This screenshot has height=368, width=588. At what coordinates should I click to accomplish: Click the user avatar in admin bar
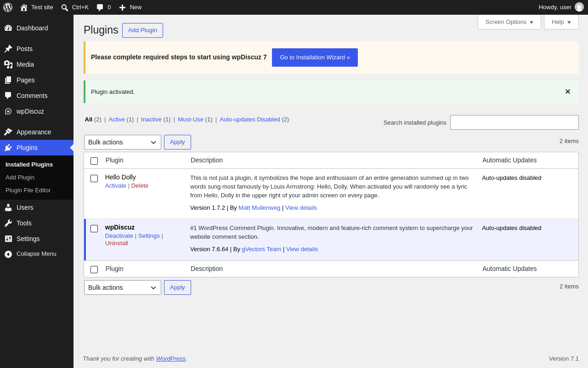click(x=579, y=7)
